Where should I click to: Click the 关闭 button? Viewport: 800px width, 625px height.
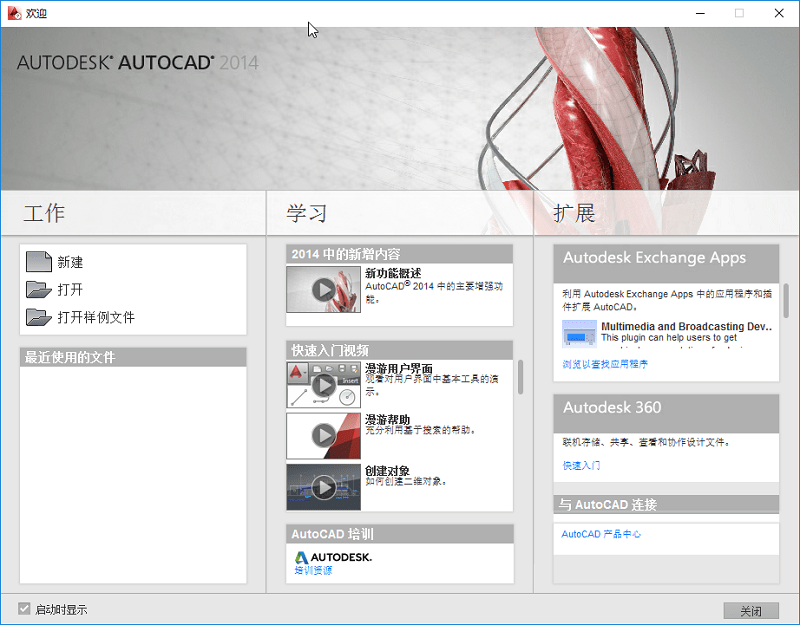pos(751,611)
